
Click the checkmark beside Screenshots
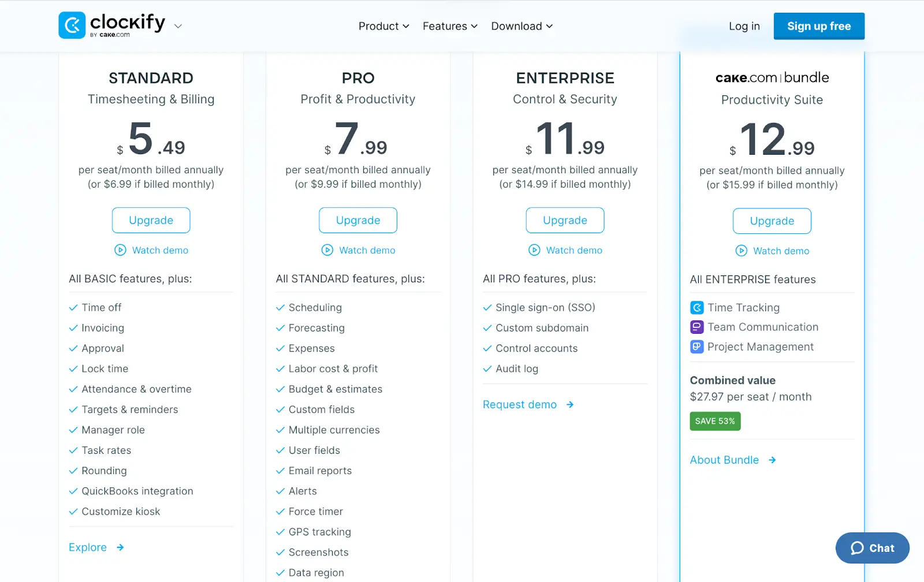280,553
